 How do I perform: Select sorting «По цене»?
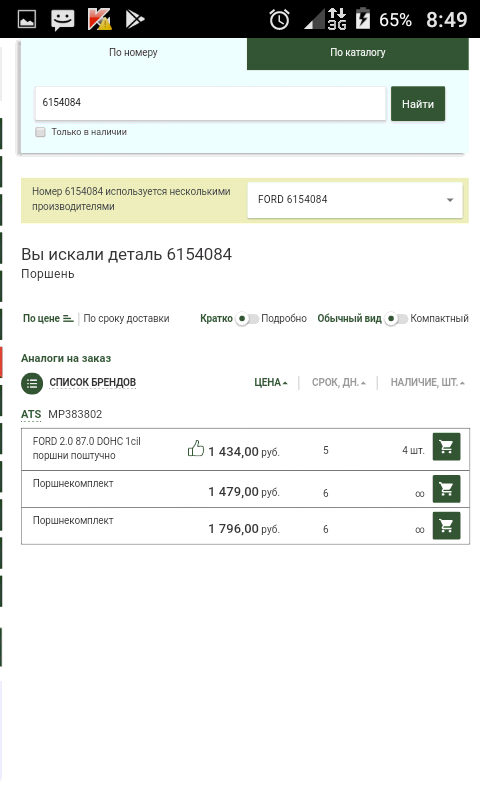point(48,318)
